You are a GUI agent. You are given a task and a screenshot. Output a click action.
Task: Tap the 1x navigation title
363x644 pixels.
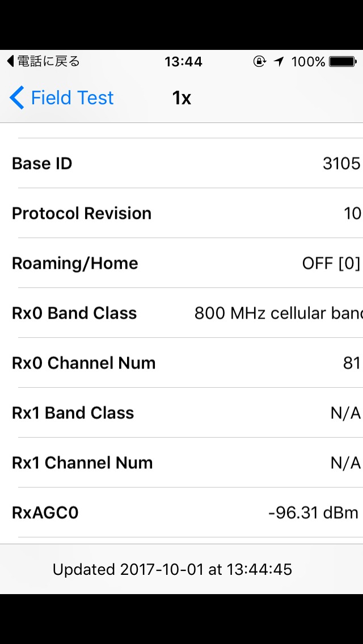point(181,98)
